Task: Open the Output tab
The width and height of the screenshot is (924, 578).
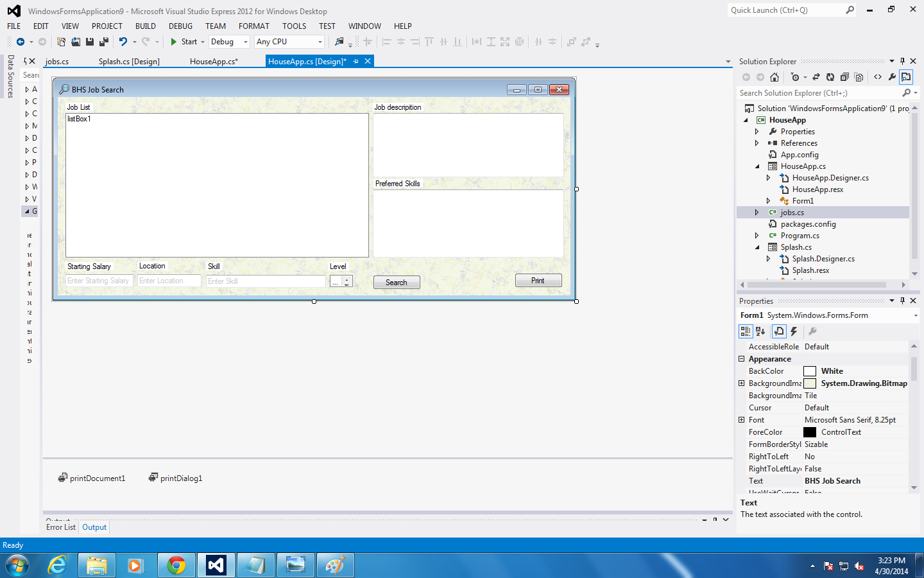Action: [x=94, y=527]
